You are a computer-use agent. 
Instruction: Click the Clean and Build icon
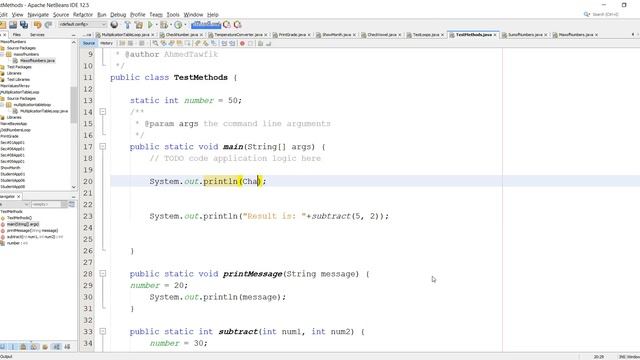(x=138, y=25)
